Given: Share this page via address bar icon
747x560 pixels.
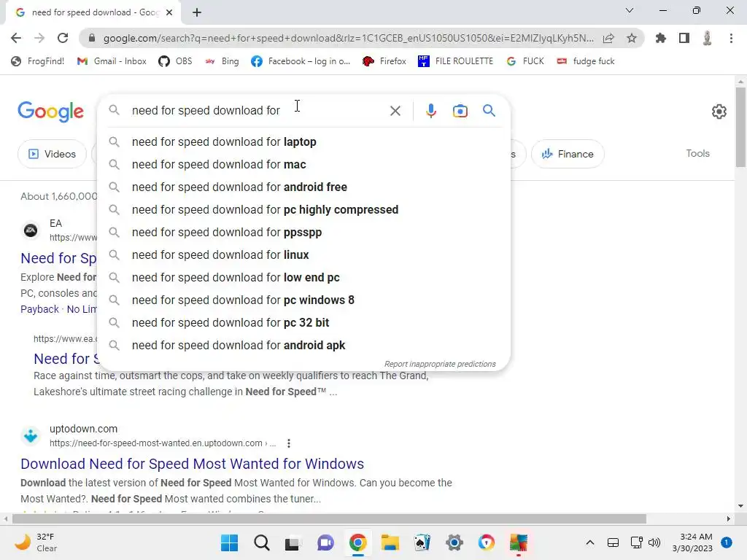Looking at the screenshot, I should [608, 38].
